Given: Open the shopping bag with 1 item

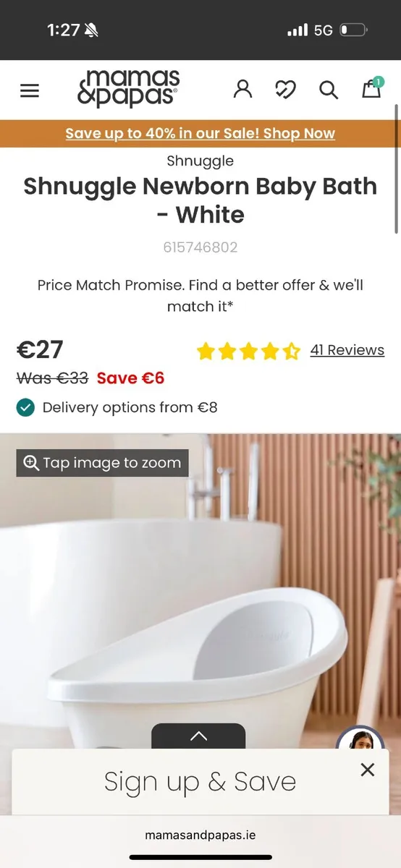Looking at the screenshot, I should [x=372, y=88].
